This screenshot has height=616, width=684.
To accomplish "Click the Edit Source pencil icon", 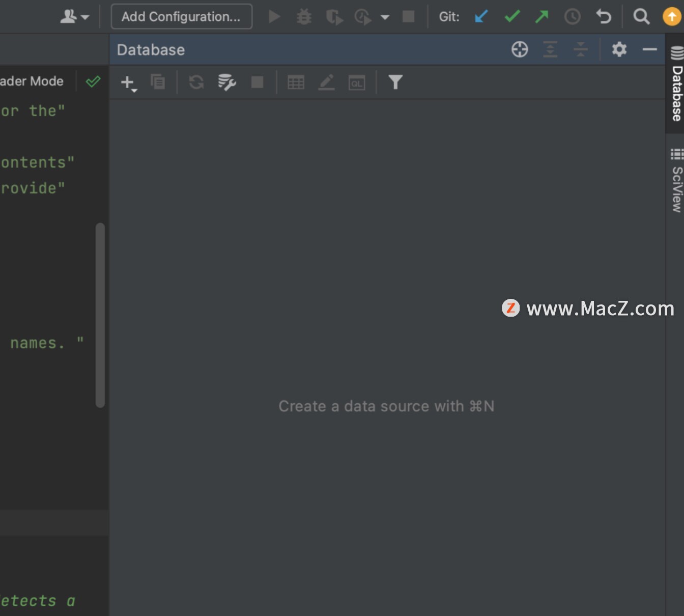I will 326,82.
